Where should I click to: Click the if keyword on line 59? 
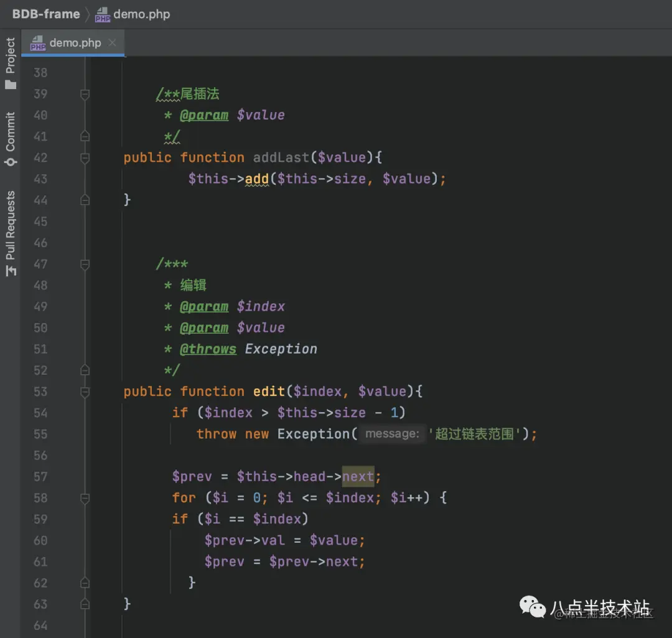click(180, 519)
